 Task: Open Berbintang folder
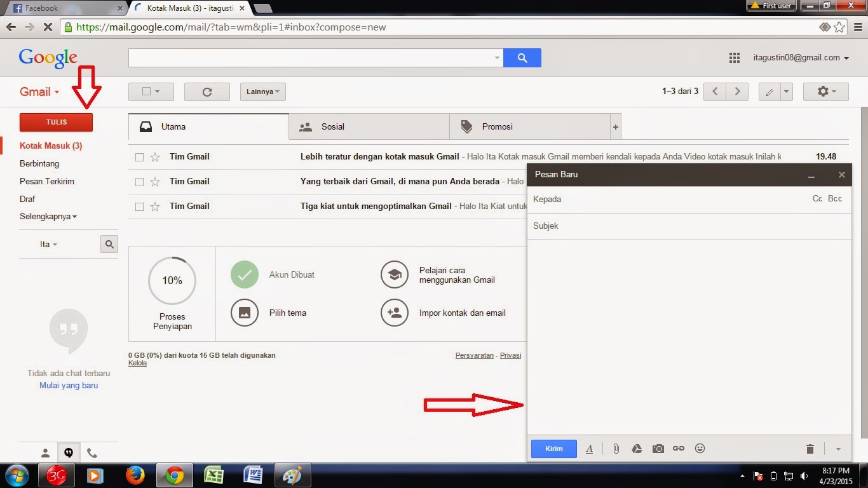pyautogui.click(x=39, y=163)
